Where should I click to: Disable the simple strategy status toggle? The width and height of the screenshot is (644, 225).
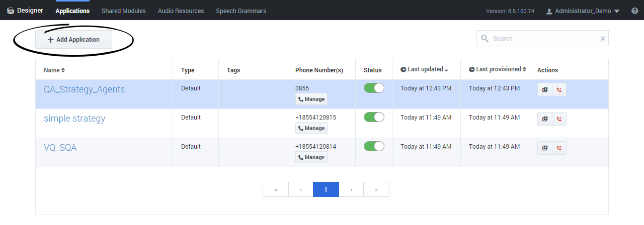pyautogui.click(x=374, y=117)
